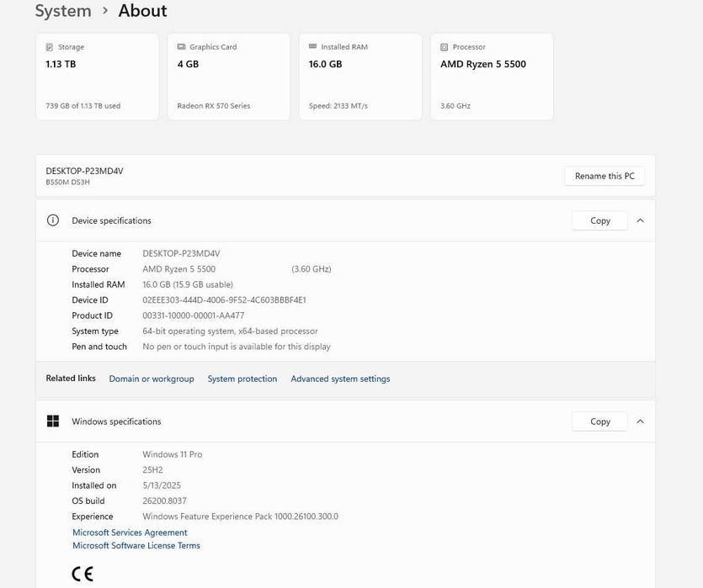Viewport: 703px width, 588px height.
Task: Copy the Windows specifications
Action: click(x=599, y=421)
